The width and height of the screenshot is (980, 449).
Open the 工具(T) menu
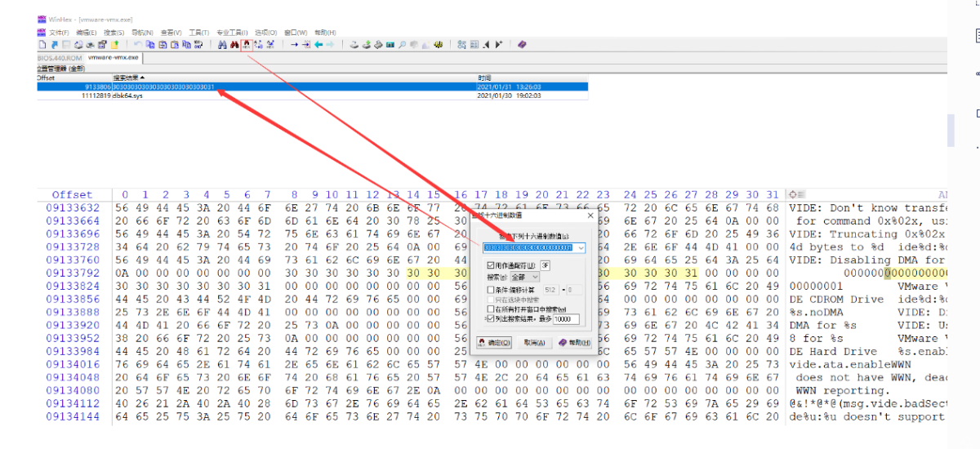(x=199, y=32)
